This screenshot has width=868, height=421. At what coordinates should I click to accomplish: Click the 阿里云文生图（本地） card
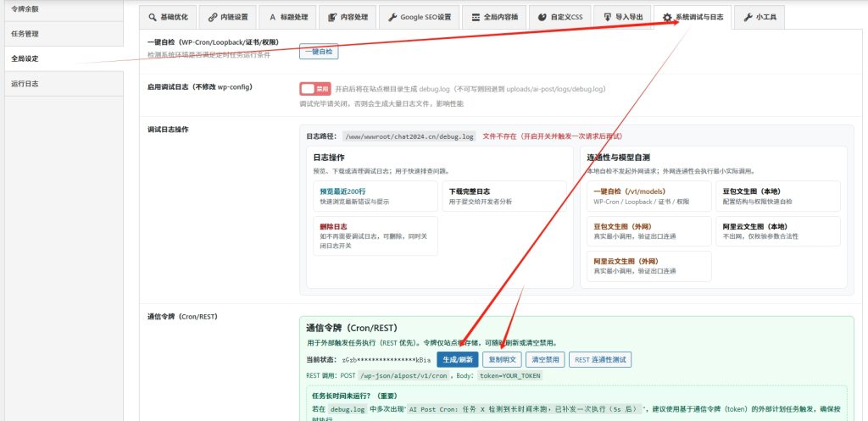(x=778, y=231)
